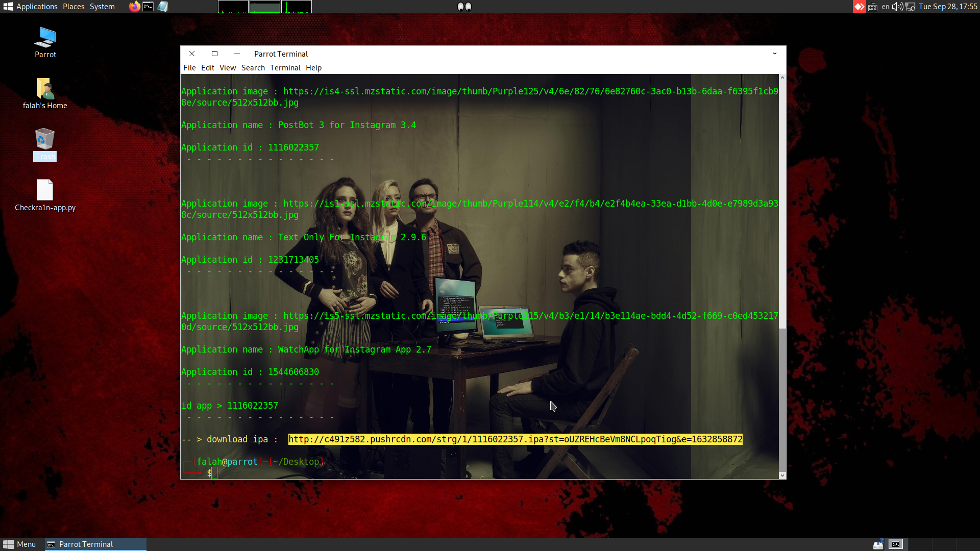Open the AnyDesk tray icon
The image size is (980, 551).
click(x=859, y=7)
